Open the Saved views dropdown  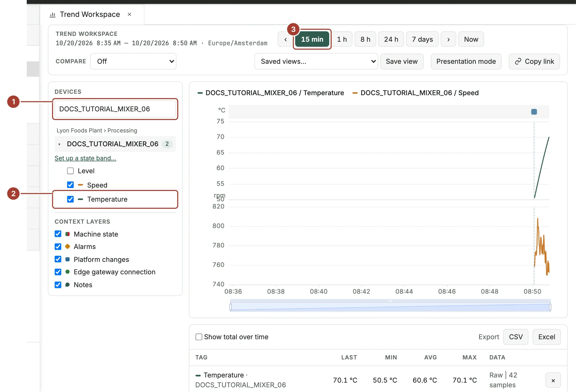click(316, 61)
